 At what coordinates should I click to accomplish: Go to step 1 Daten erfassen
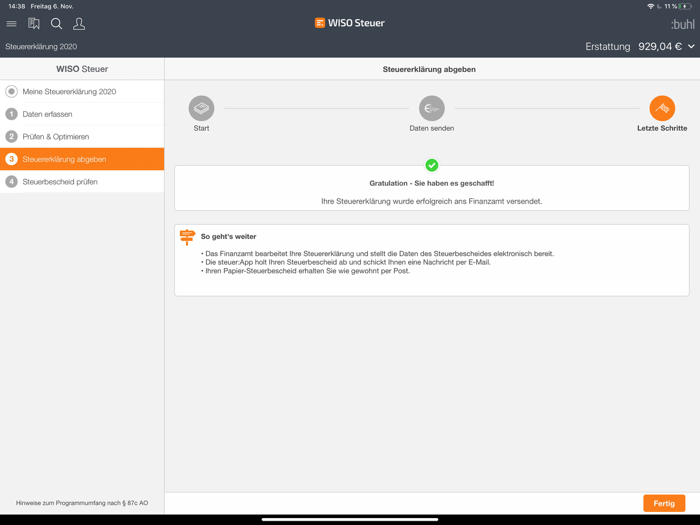coord(47,114)
